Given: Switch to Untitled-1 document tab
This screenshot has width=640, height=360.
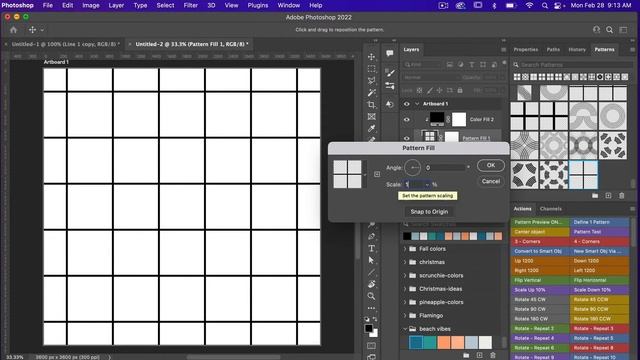Looking at the screenshot, I should coord(65,44).
